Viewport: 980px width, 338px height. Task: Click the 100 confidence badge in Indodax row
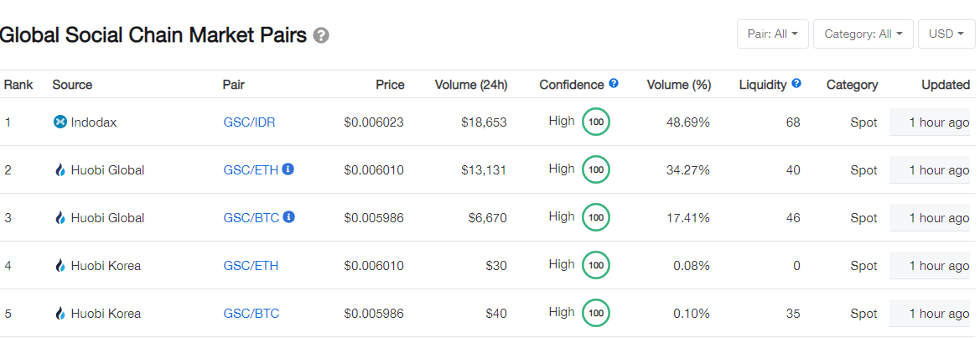596,122
